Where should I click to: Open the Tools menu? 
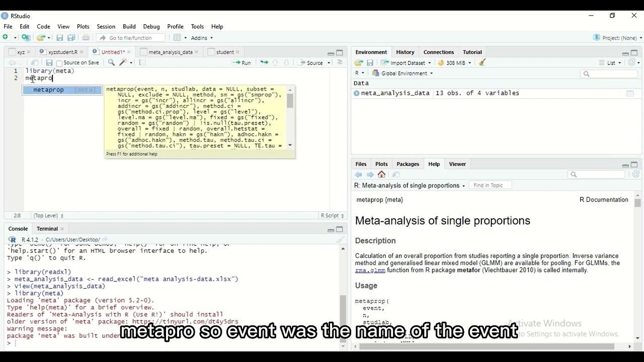click(x=197, y=27)
